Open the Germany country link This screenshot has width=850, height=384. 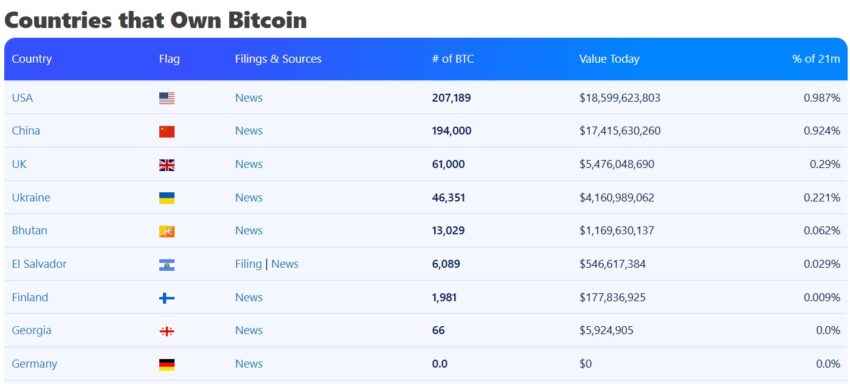[34, 364]
